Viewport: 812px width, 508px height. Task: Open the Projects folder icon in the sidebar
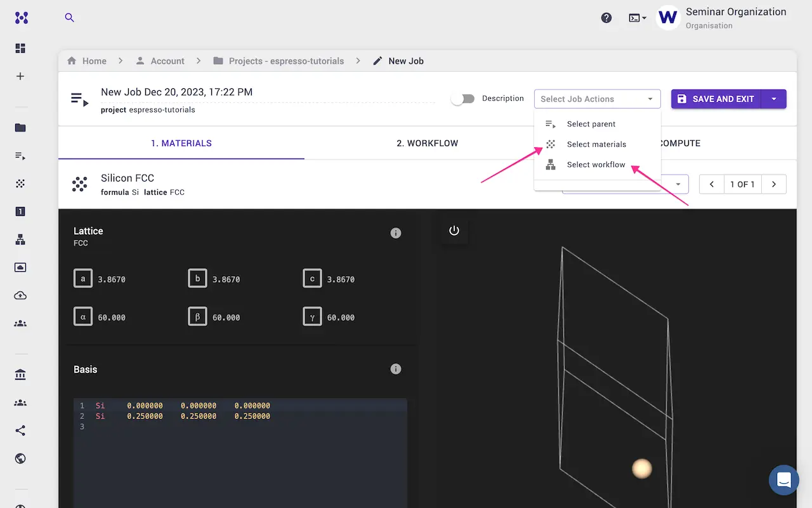point(20,128)
